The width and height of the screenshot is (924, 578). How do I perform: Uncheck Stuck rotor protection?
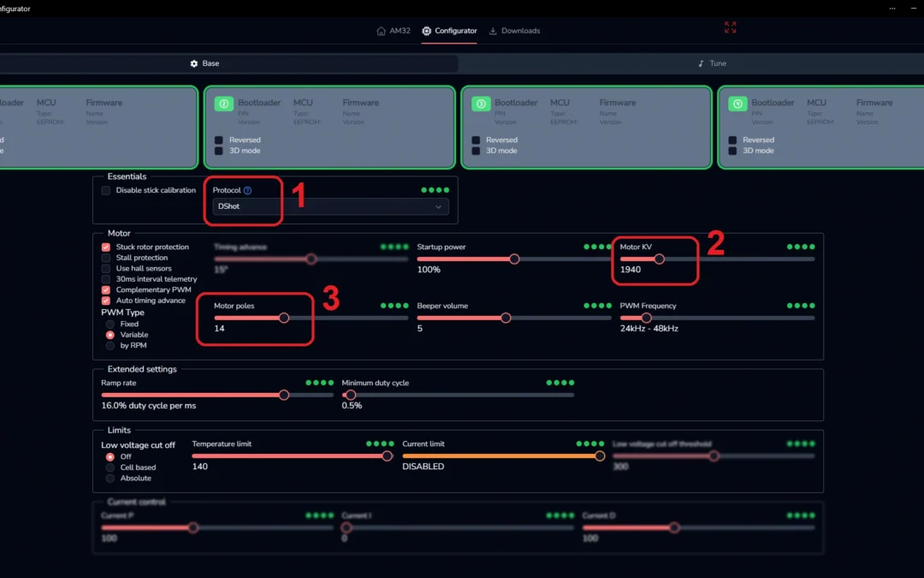tap(105, 247)
